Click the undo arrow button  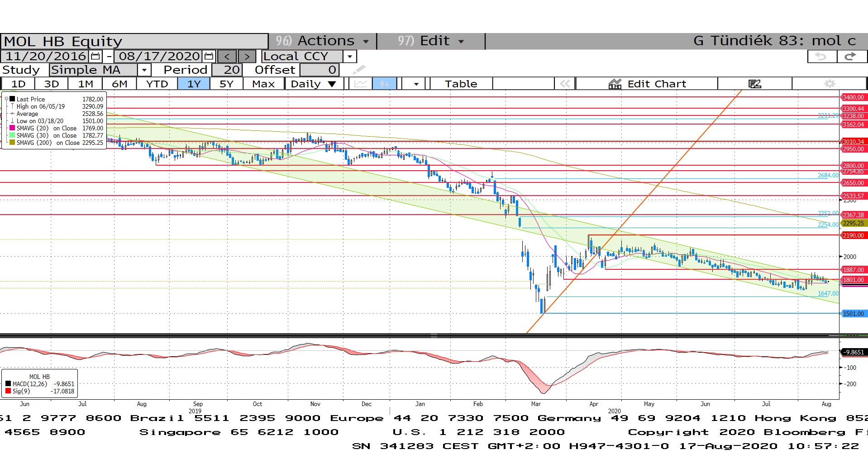[x=821, y=56]
